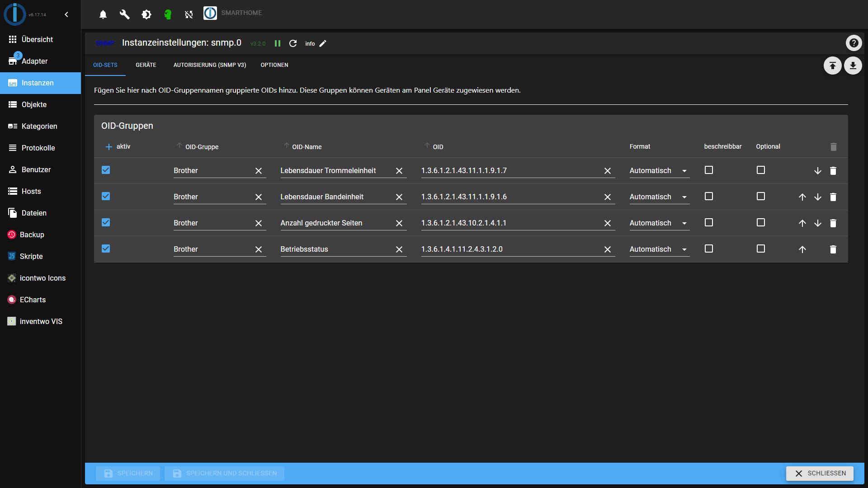Click the plus icon to add OID row

tap(108, 147)
